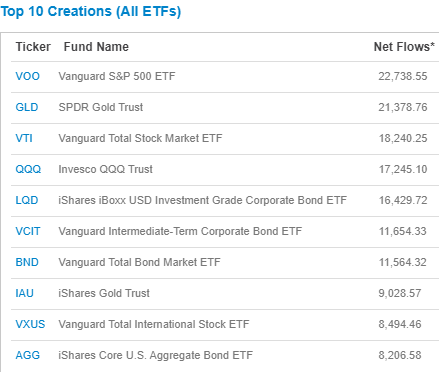
Task: Open the QQQ ticker link
Action: 28,169
